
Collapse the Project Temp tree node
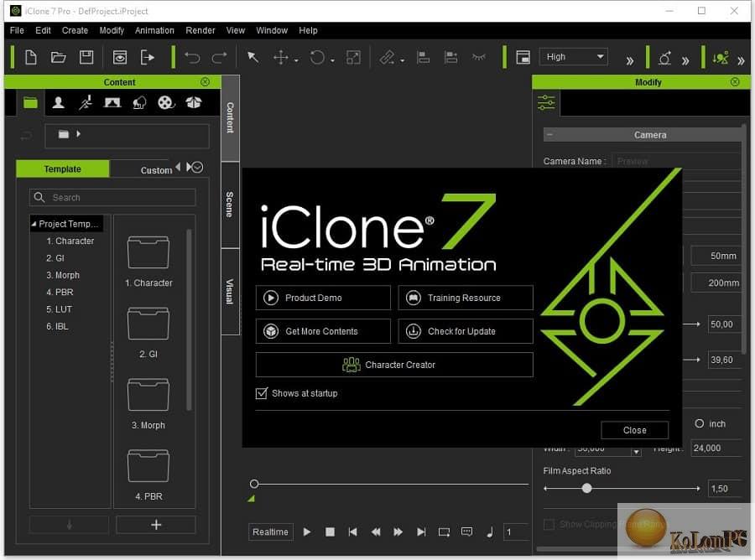[34, 224]
